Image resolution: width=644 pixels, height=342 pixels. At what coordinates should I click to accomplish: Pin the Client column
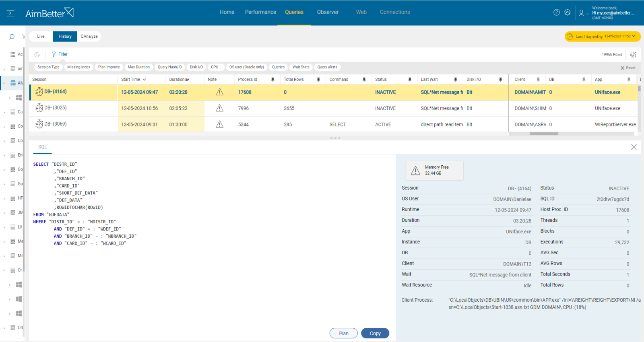point(538,80)
